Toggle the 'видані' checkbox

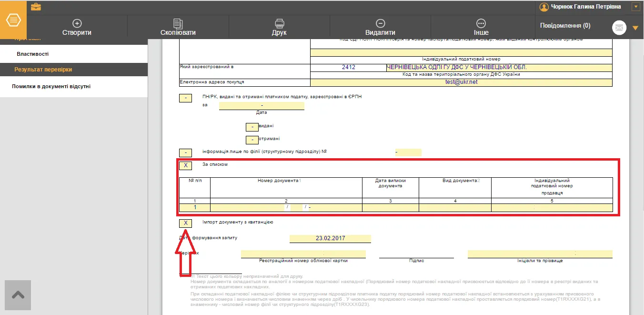252,127
